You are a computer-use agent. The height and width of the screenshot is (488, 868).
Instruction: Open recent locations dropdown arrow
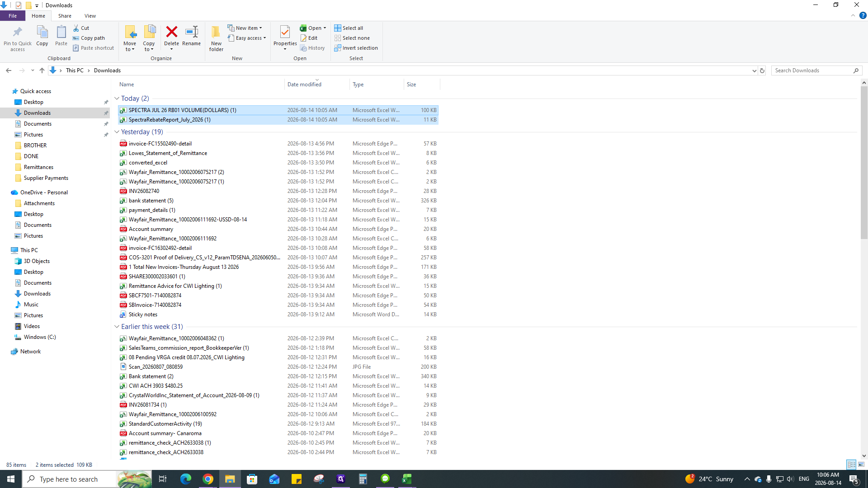[33, 70]
